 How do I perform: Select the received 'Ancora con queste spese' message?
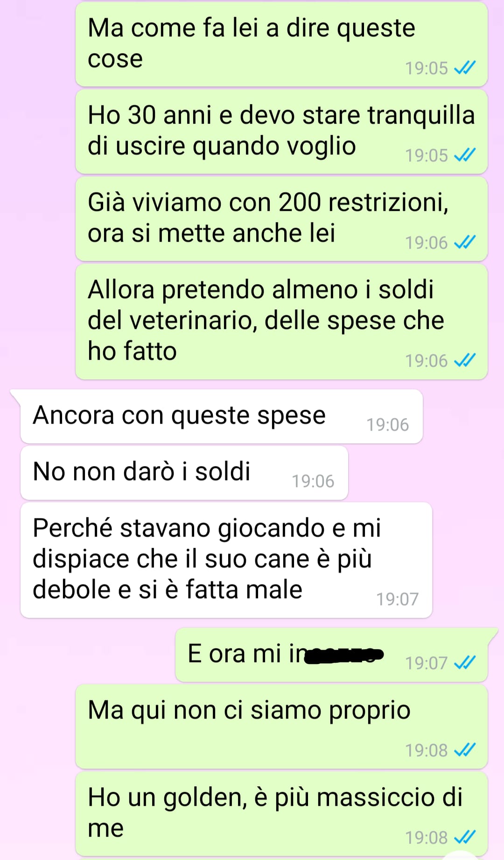click(222, 416)
